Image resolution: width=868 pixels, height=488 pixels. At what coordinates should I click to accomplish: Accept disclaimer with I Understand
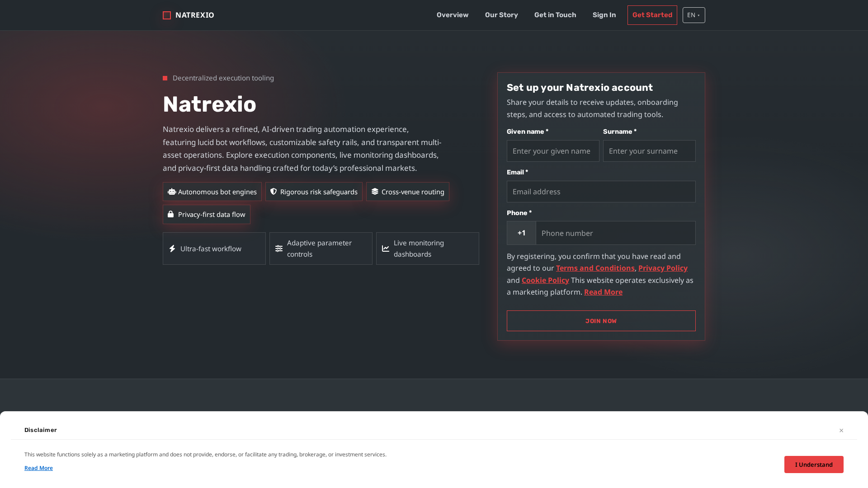tap(814, 465)
